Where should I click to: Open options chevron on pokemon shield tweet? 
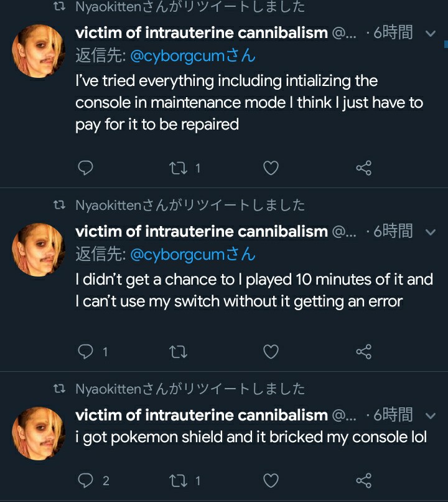pyautogui.click(x=430, y=415)
